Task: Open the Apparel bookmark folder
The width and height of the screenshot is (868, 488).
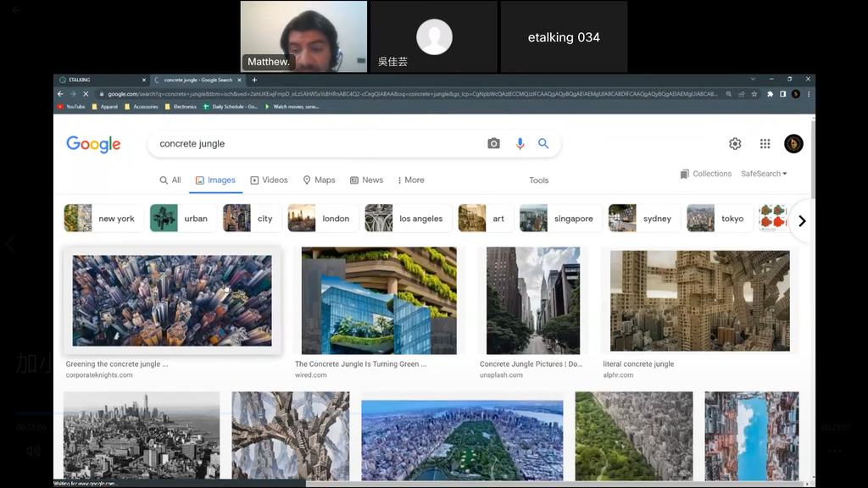Action: tap(105, 107)
